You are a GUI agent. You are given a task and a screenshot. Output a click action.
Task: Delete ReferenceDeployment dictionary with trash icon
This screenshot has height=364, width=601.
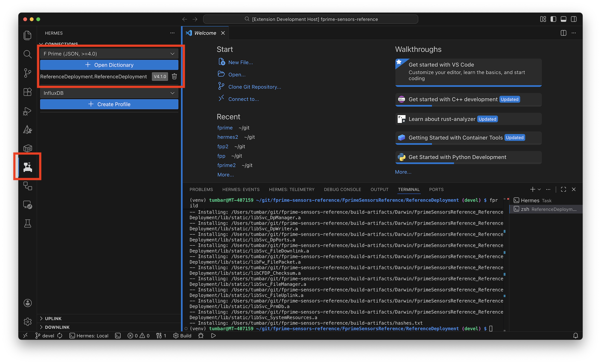174,76
